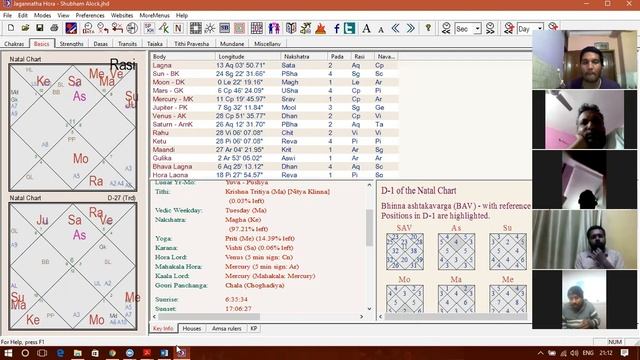Screen dimensions: 640x360
Task: Open the birth Data clock icon
Action: 88,28
